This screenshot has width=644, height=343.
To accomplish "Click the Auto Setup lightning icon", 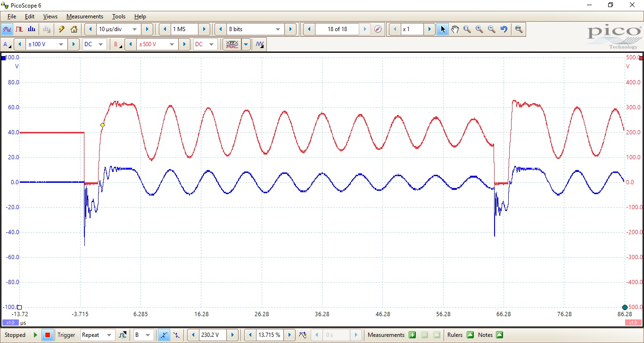I will click(61, 29).
